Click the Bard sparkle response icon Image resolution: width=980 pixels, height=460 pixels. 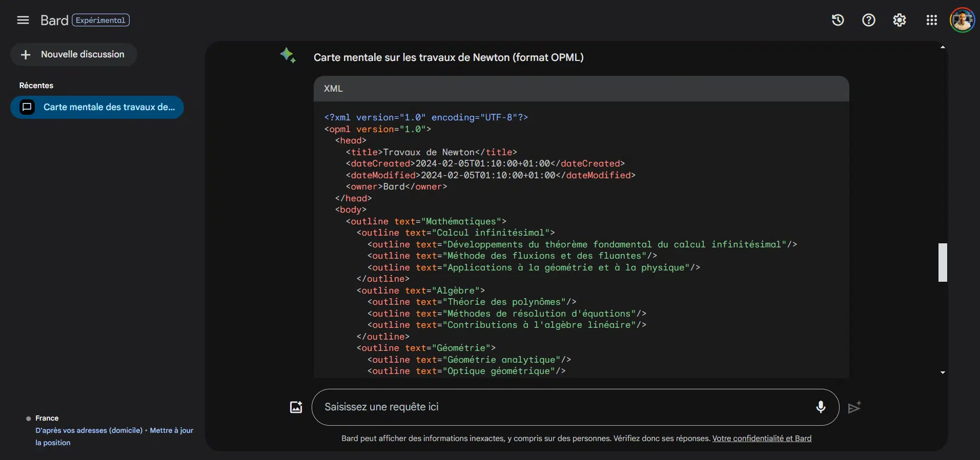point(288,55)
